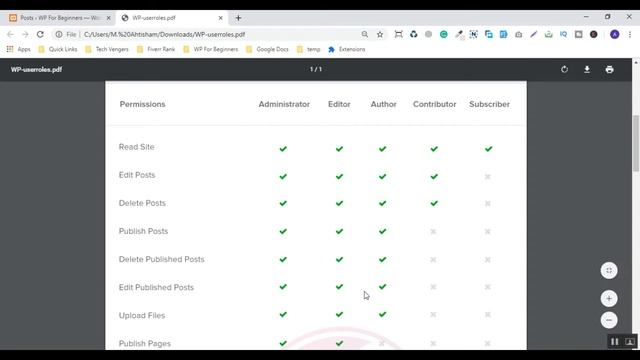Click the Edit Published Posts row label
Image resolution: width=640 pixels, height=360 pixels.
pyautogui.click(x=156, y=287)
